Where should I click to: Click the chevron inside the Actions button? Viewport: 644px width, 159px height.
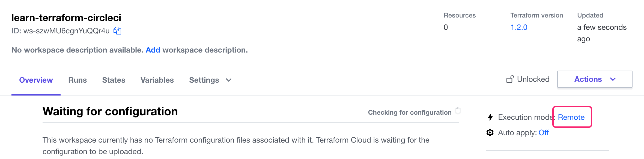click(613, 79)
